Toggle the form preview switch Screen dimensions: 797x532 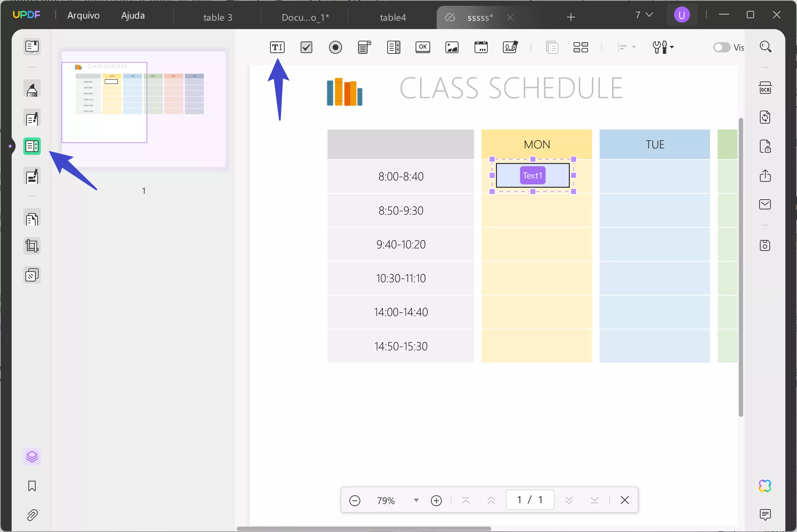coord(721,47)
